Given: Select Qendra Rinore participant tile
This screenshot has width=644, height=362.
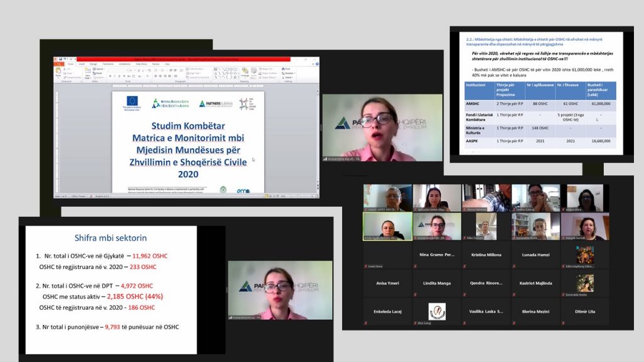Looking at the screenshot, I should (x=486, y=283).
